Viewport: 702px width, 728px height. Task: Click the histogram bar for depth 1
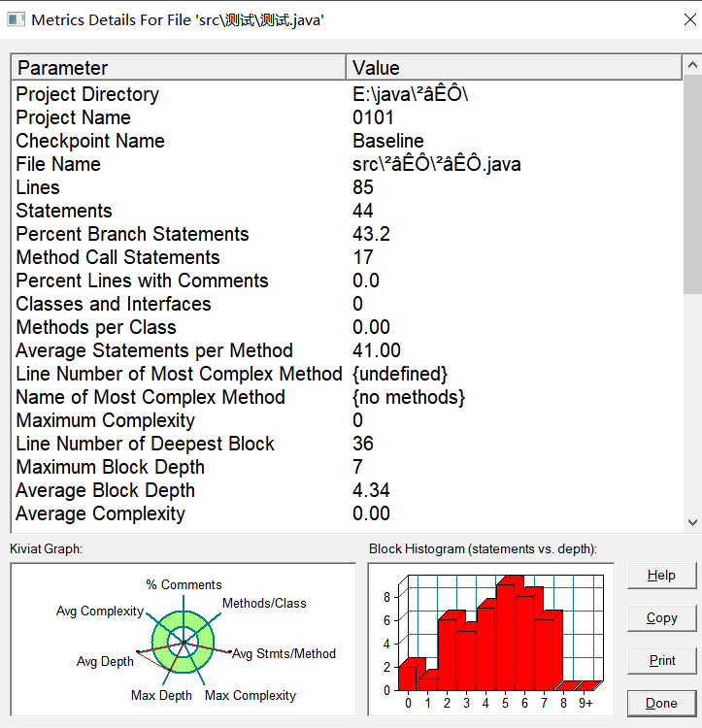pos(427,684)
